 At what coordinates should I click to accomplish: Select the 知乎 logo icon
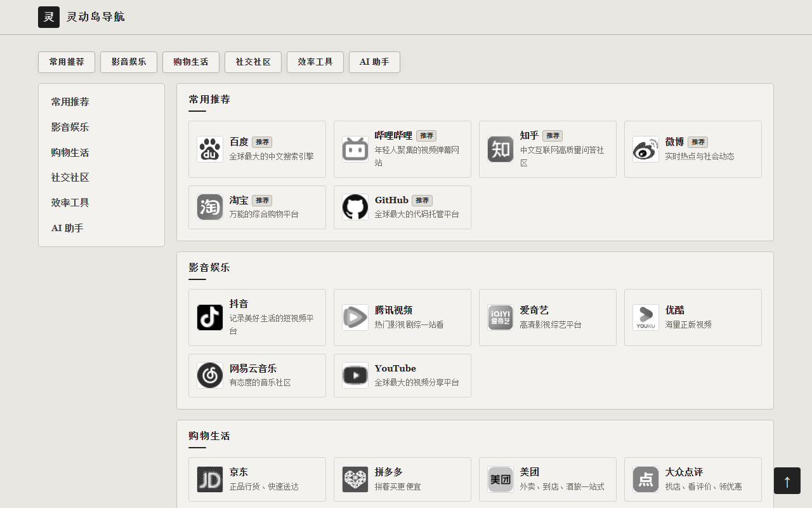coord(501,149)
